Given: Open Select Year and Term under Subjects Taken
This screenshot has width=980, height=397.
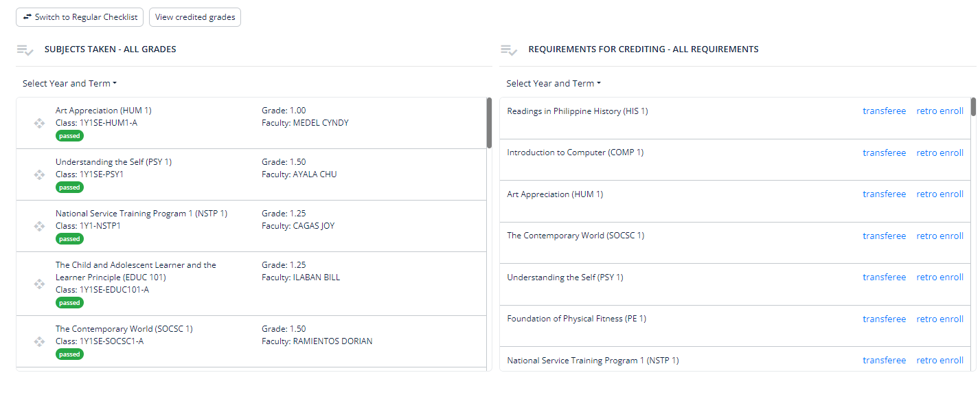Looking at the screenshot, I should pos(69,84).
